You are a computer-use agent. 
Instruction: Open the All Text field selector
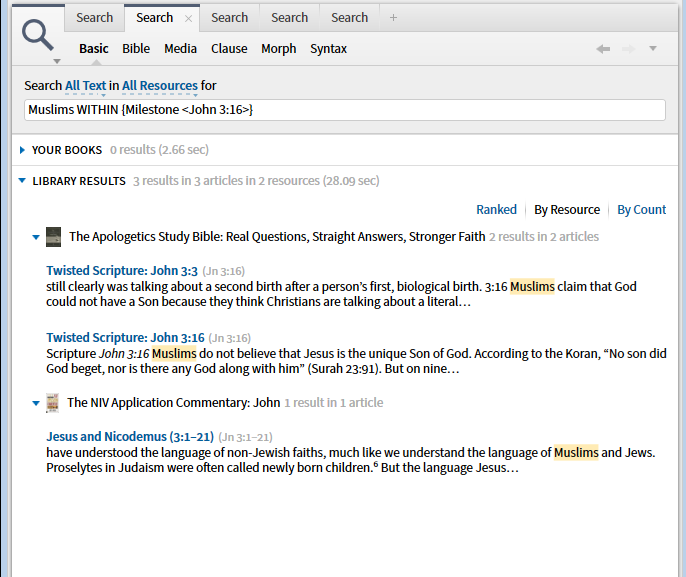86,86
